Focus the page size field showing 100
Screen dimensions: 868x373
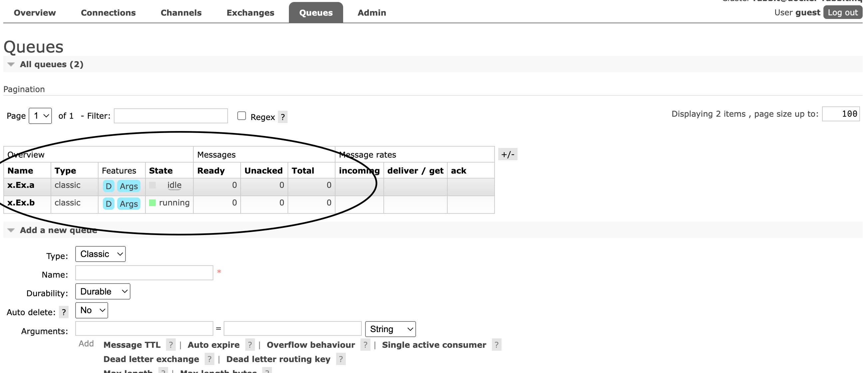pos(841,114)
